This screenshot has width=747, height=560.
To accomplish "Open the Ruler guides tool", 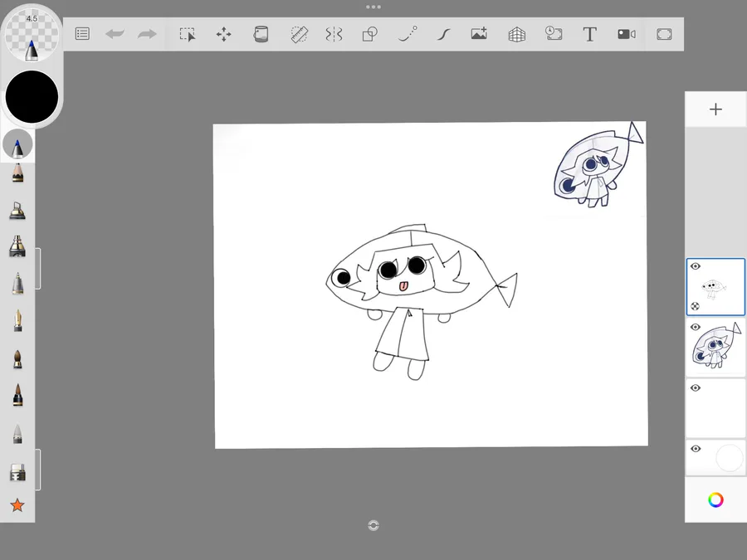I will (x=299, y=34).
